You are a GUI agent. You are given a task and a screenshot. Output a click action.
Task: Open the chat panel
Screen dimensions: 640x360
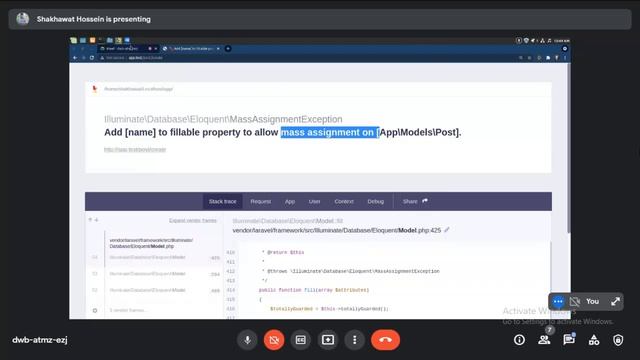tap(569, 340)
